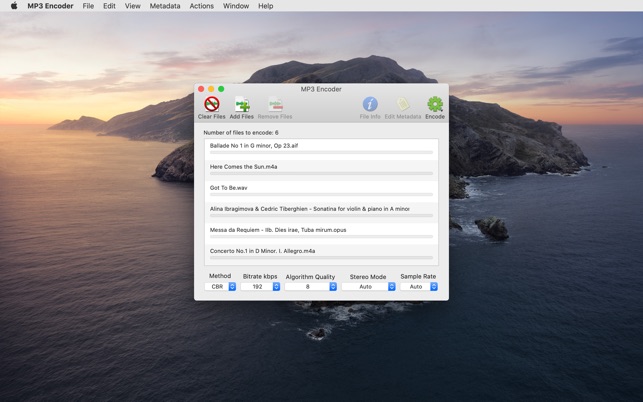Image resolution: width=643 pixels, height=402 pixels.
Task: Open File Info with the blue icon
Action: [x=370, y=104]
